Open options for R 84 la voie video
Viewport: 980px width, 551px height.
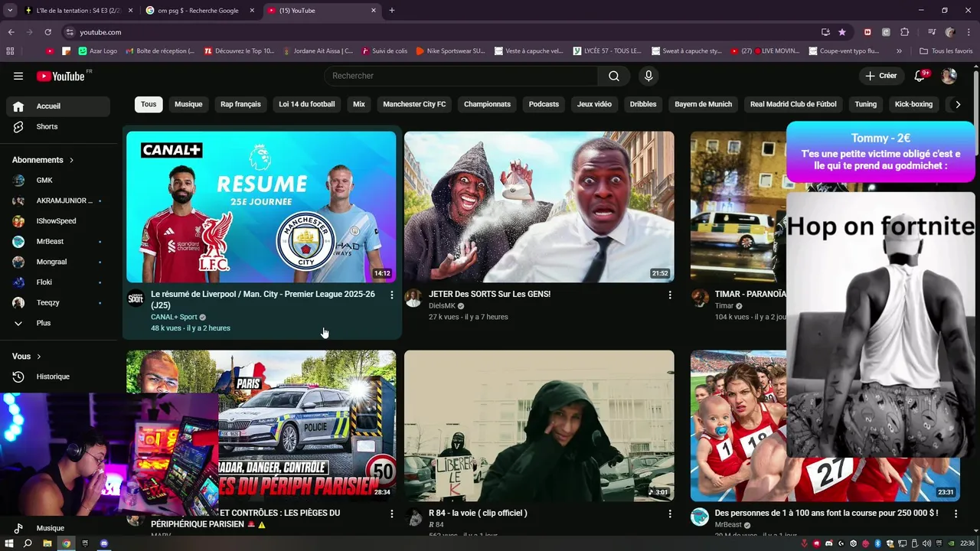tap(670, 514)
